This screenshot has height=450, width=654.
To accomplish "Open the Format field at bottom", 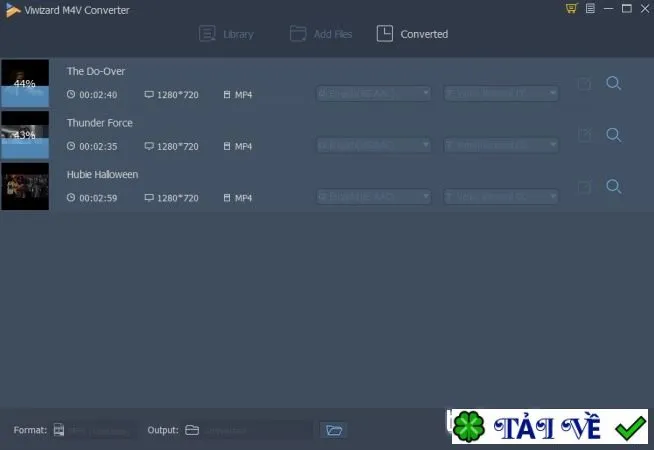I will (95, 430).
